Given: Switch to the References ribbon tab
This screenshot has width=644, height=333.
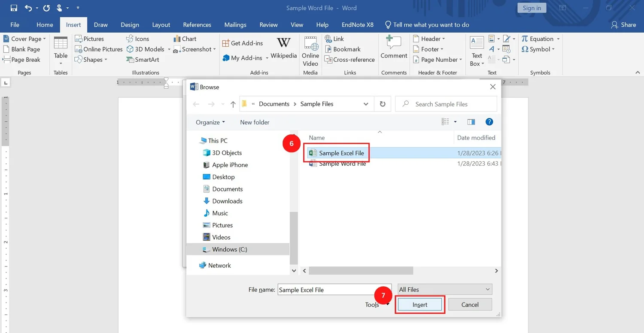Looking at the screenshot, I should (x=197, y=24).
